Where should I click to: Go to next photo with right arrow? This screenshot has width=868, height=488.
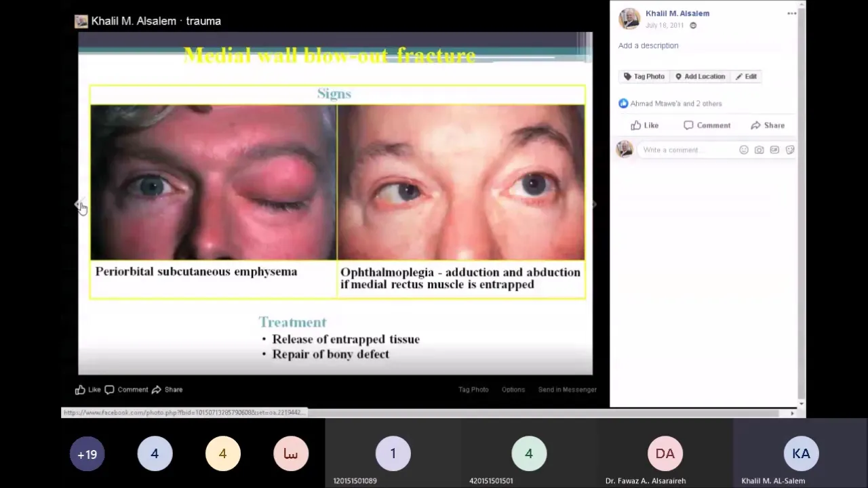[595, 204]
